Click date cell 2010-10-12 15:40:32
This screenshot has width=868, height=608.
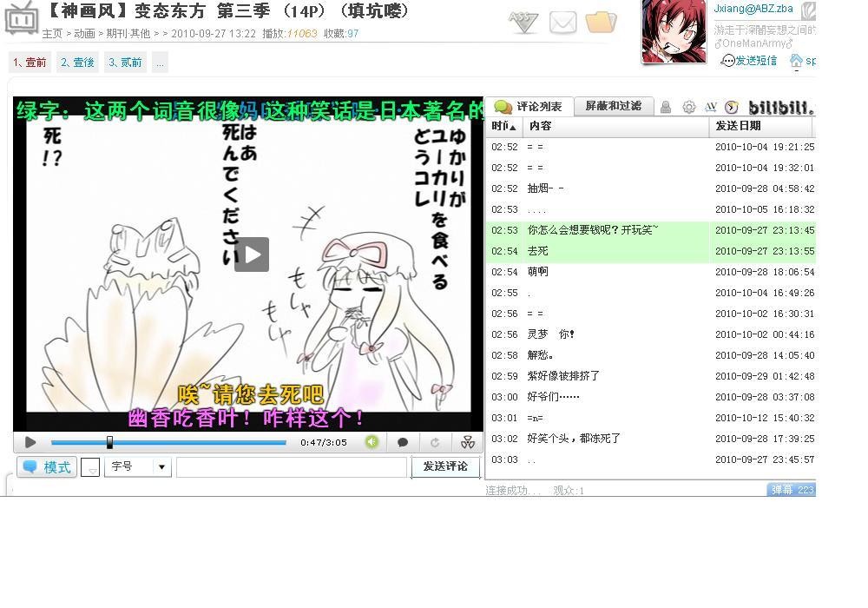tap(765, 418)
